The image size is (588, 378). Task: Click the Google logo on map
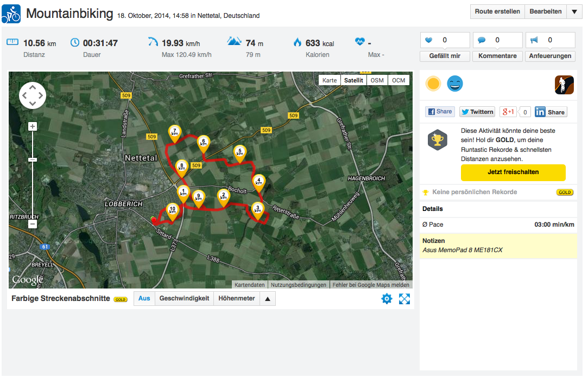click(x=27, y=280)
